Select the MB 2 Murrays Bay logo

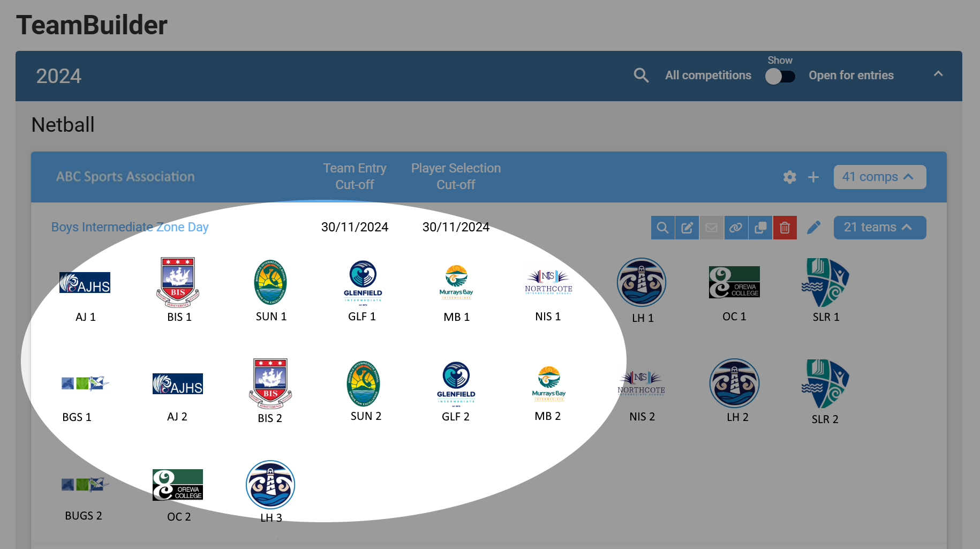[x=549, y=383]
